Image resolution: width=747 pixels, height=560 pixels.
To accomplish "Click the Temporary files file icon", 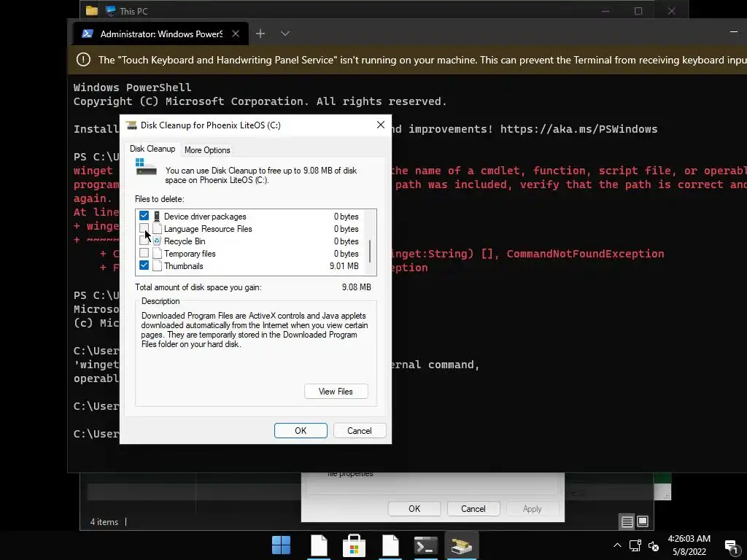I will point(157,253).
